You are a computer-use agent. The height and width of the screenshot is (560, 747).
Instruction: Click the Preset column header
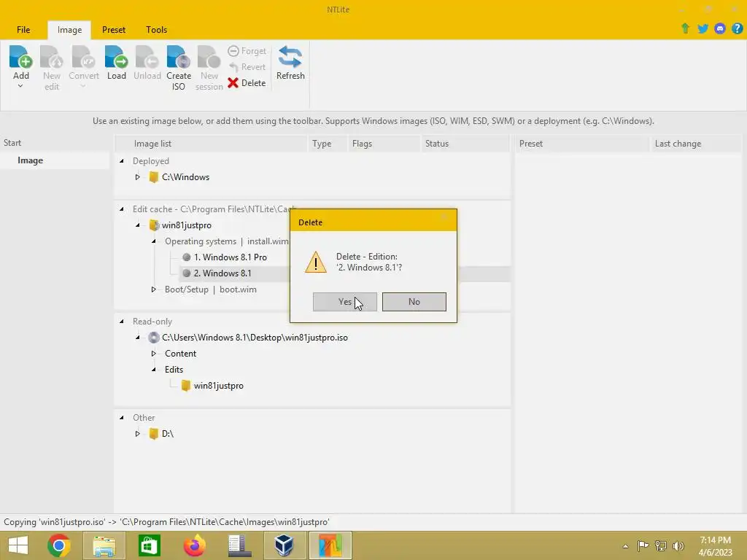(581, 144)
